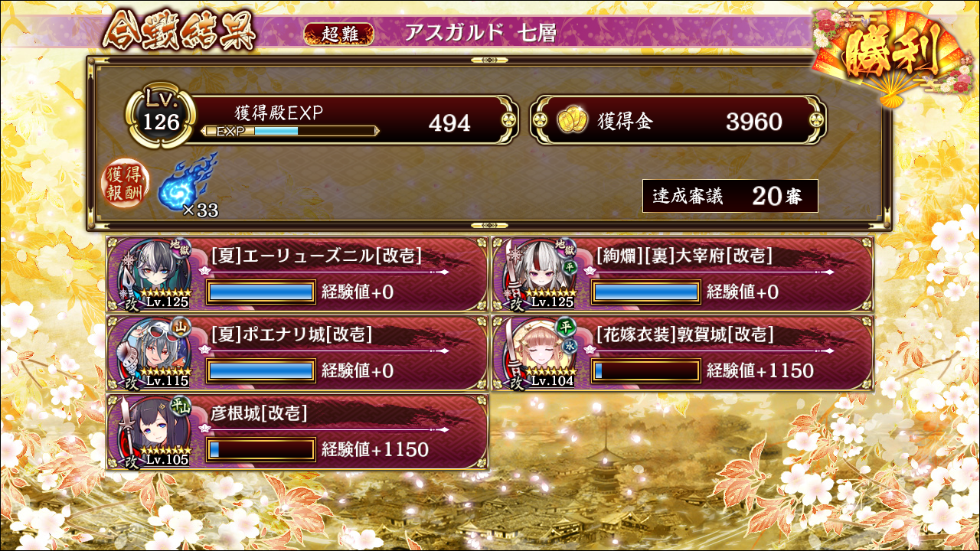
Task: Click the gold coin icon beside 獲得金
Action: (x=571, y=121)
